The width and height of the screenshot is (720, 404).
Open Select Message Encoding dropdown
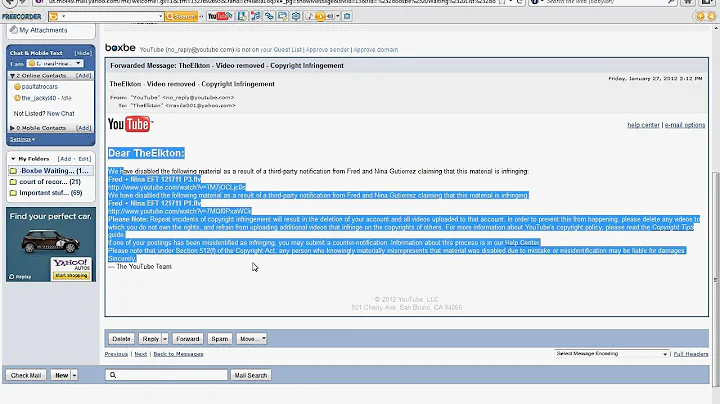click(611, 354)
